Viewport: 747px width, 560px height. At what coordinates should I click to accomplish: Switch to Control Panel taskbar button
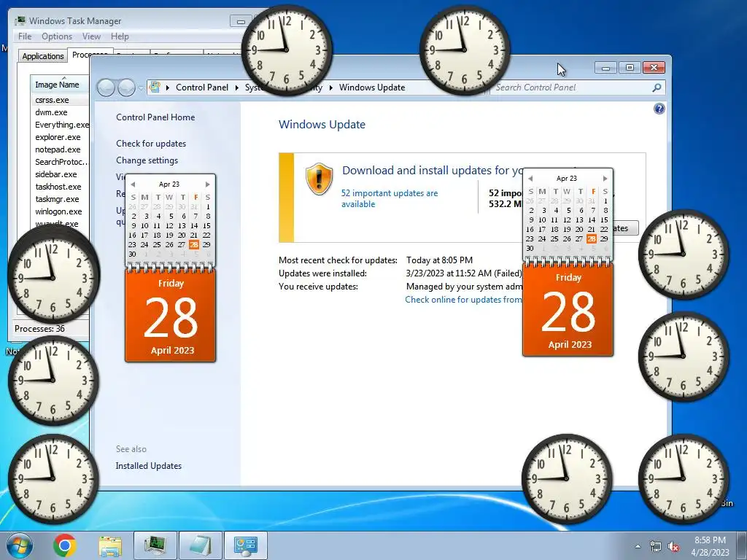(x=246, y=545)
